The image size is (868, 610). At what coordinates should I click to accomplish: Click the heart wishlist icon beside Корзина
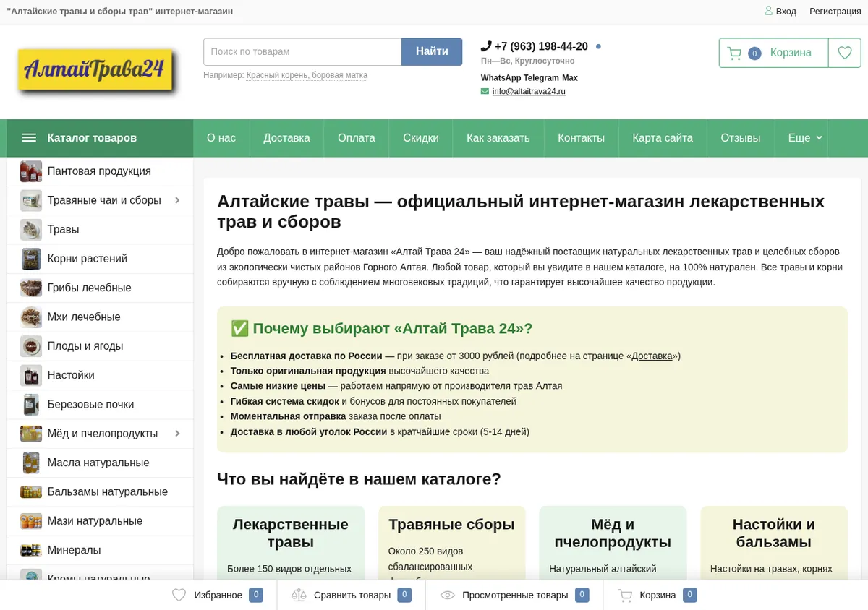pos(844,53)
